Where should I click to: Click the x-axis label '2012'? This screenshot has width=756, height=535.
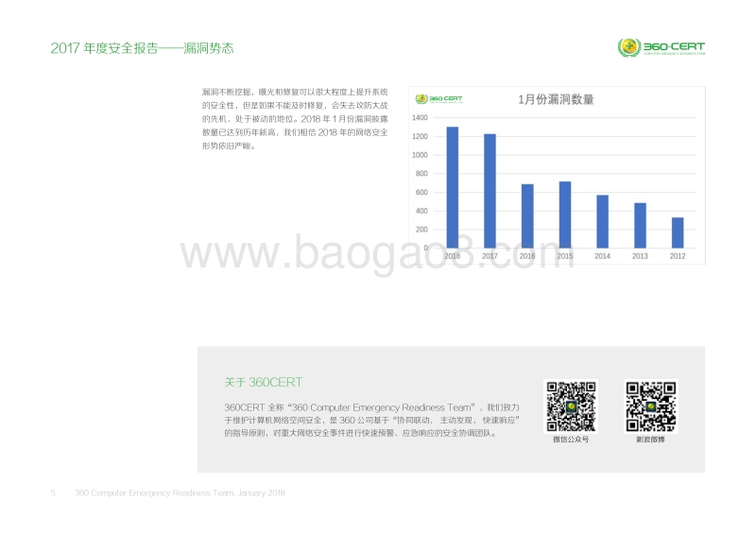[678, 256]
